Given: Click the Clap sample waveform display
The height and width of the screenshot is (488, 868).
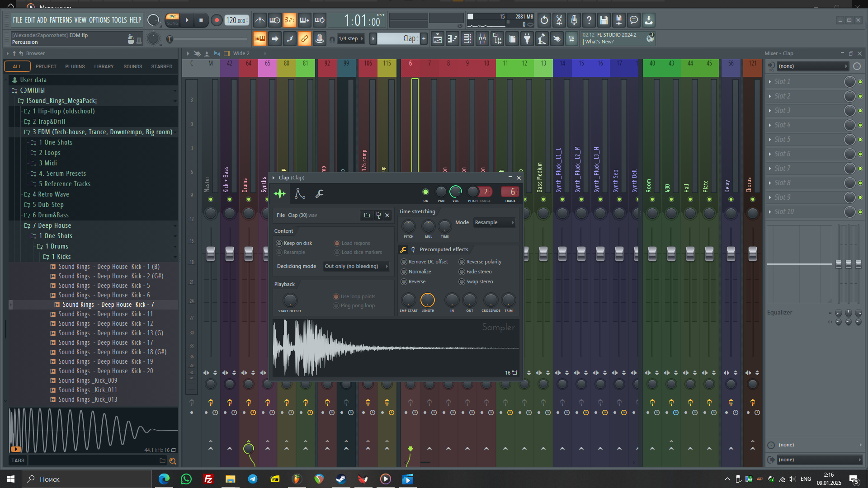Looking at the screenshot, I should (x=396, y=348).
